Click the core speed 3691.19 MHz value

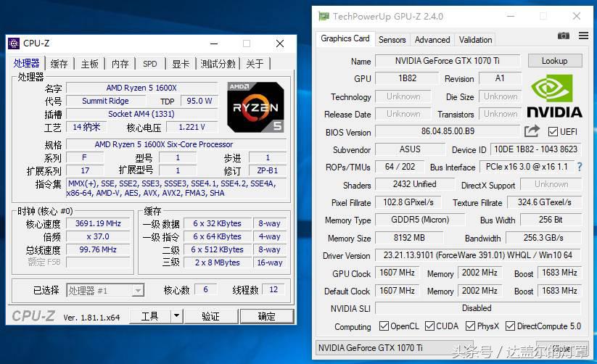[x=98, y=223]
